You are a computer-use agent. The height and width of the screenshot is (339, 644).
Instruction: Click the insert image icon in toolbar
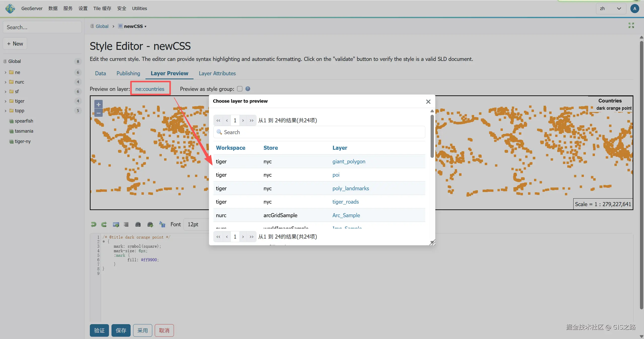click(x=116, y=224)
